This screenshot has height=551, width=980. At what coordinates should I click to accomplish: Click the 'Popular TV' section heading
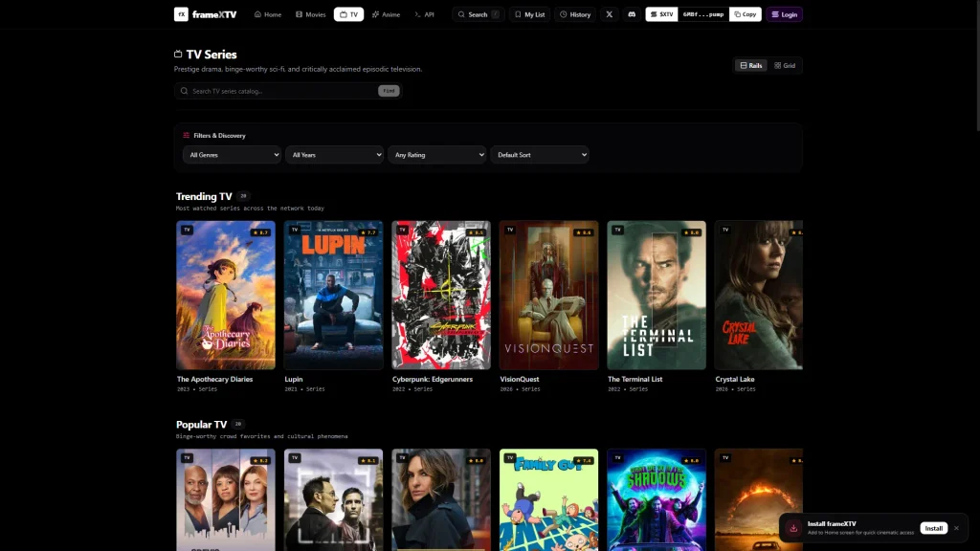click(x=201, y=424)
